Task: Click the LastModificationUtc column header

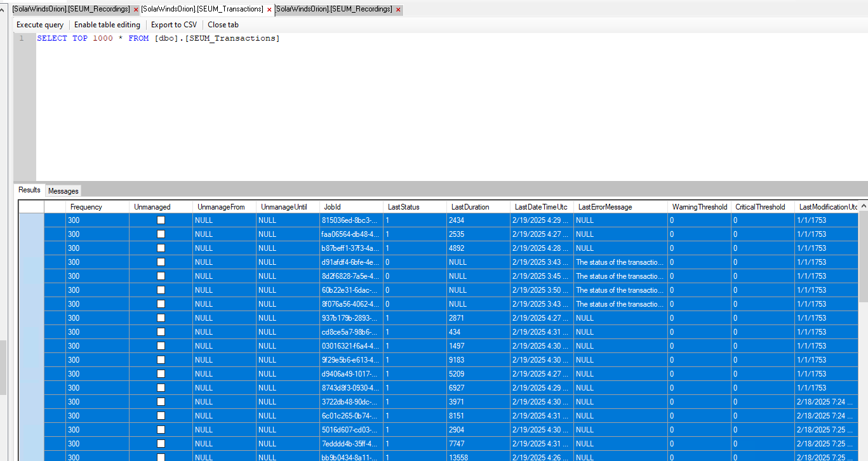Action: 827,207
